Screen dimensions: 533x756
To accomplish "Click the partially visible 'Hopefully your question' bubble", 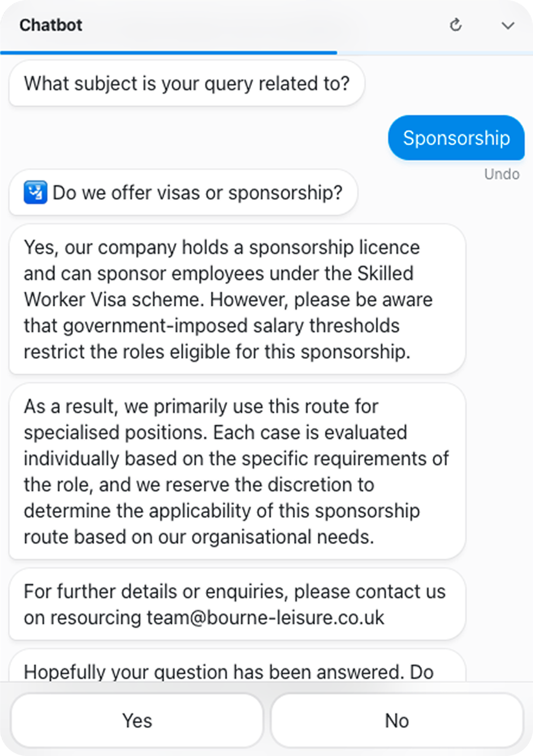I will pyautogui.click(x=237, y=666).
